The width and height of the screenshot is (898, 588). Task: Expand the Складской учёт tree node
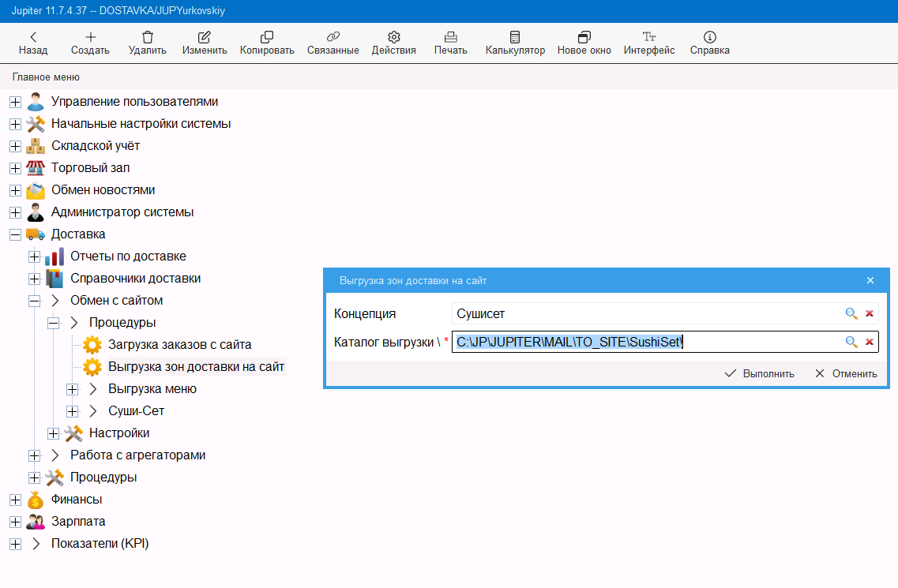click(14, 146)
